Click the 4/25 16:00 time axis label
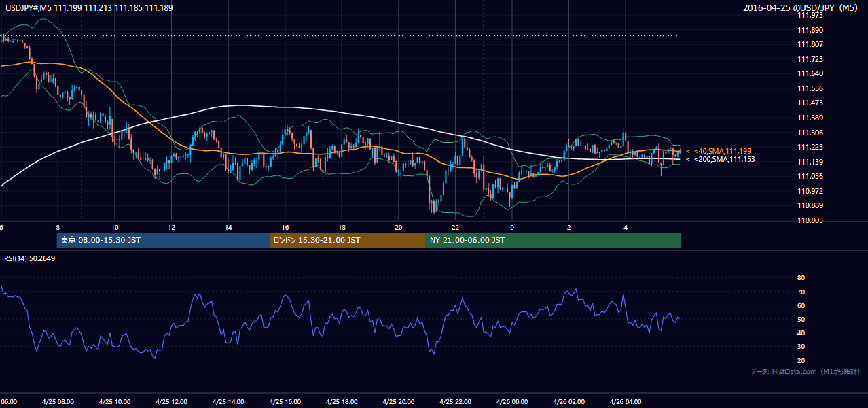Image resolution: width=868 pixels, height=408 pixels. click(285, 401)
